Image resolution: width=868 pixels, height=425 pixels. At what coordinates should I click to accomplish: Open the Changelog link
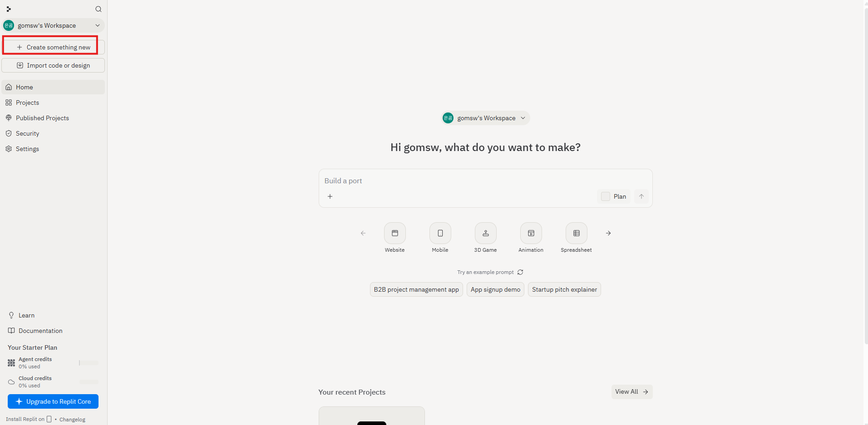(72, 420)
